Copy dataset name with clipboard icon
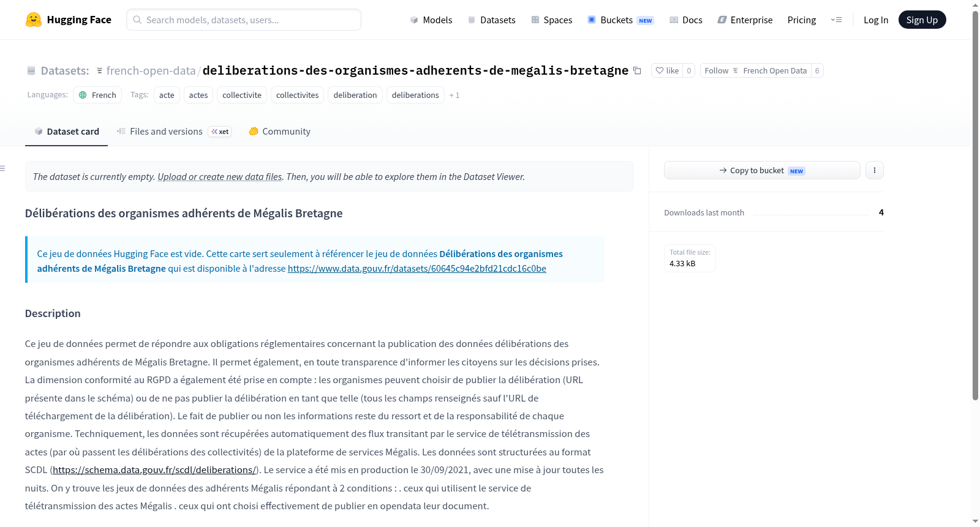The width and height of the screenshot is (980, 527). coord(637,70)
